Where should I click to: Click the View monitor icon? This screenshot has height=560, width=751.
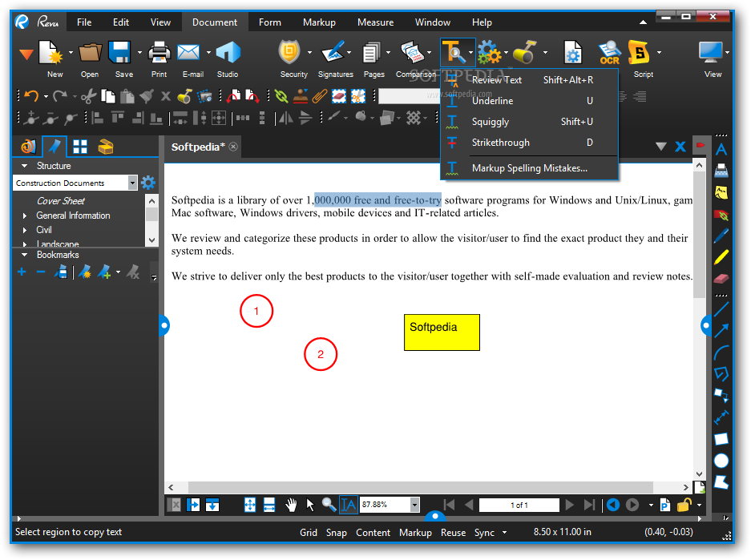pyautogui.click(x=710, y=53)
